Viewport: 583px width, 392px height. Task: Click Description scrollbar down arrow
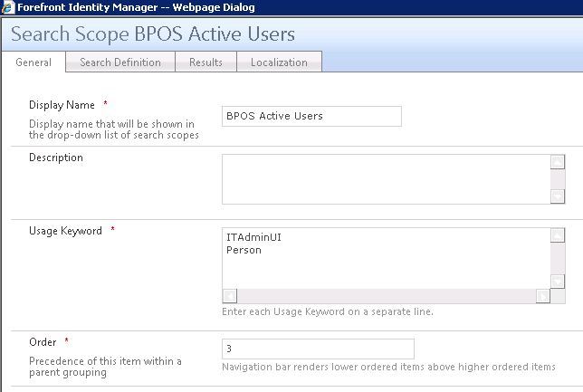tap(558, 196)
